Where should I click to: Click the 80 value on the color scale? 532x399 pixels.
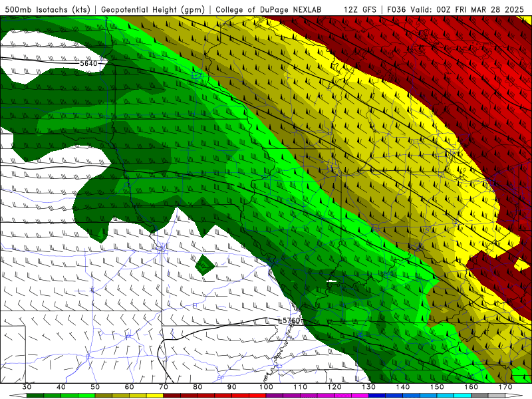tap(198, 387)
